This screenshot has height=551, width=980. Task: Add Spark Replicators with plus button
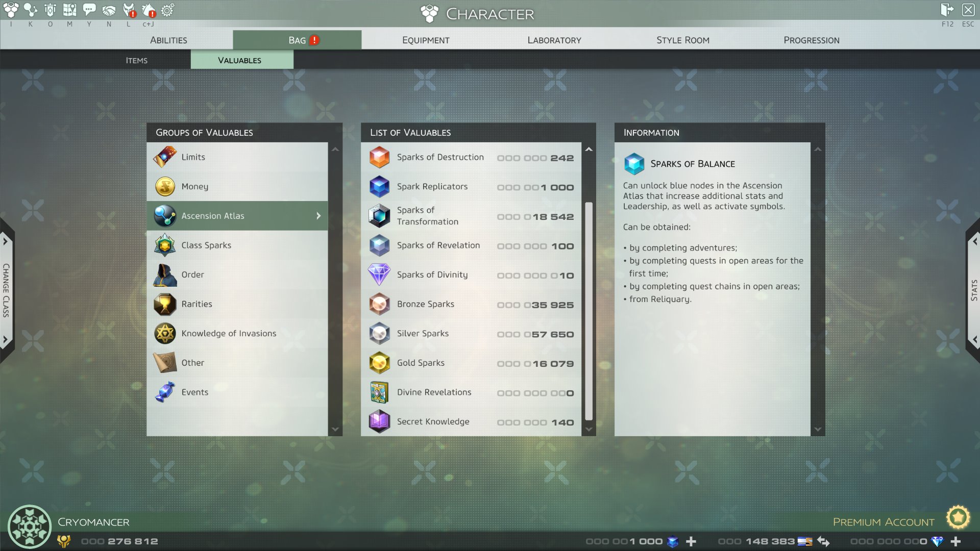click(691, 541)
